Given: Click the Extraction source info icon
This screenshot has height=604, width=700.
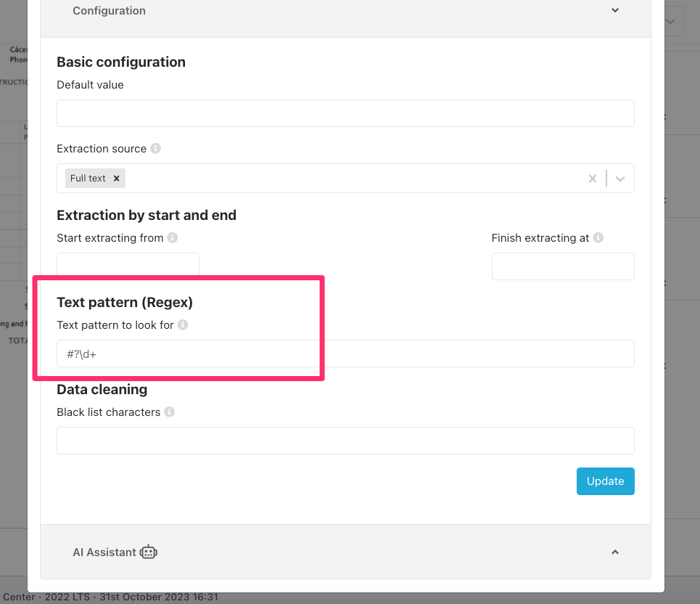Looking at the screenshot, I should [155, 148].
